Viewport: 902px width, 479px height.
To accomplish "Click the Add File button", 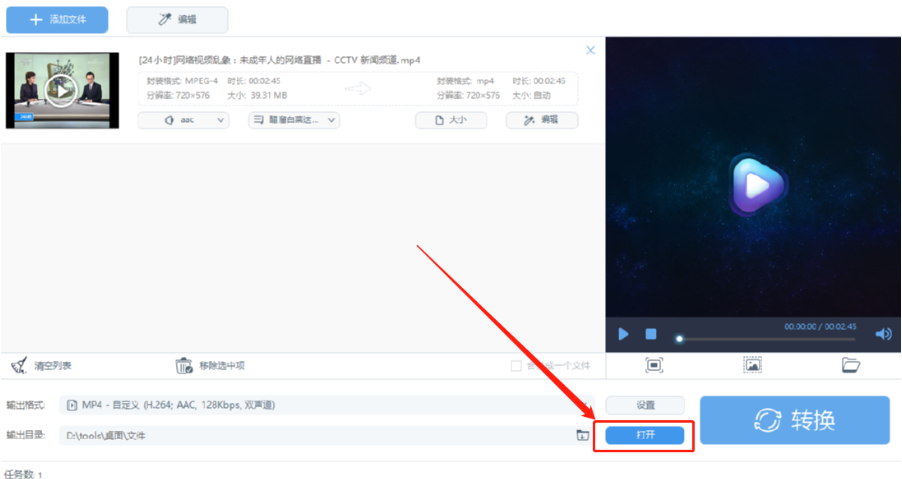I will [x=57, y=20].
